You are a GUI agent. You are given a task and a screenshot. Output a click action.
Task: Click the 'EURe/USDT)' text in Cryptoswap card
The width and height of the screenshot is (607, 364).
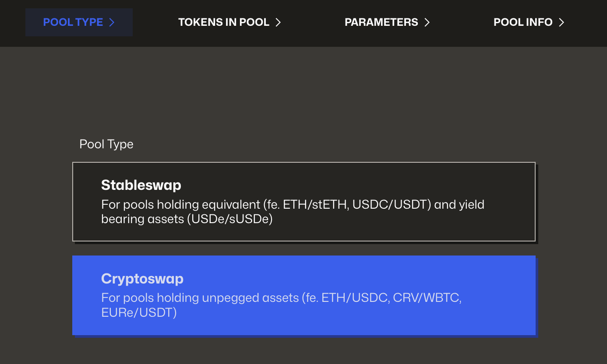tap(139, 313)
